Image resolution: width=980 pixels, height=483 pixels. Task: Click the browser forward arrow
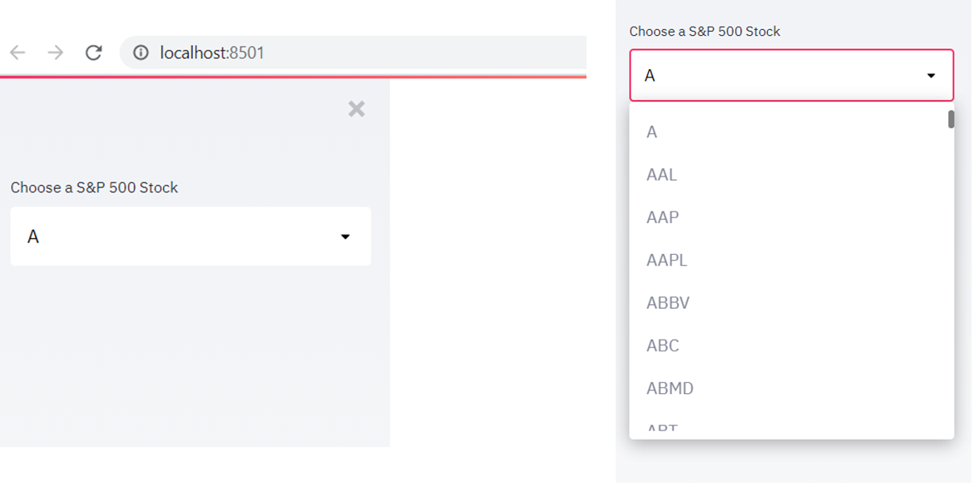56,53
